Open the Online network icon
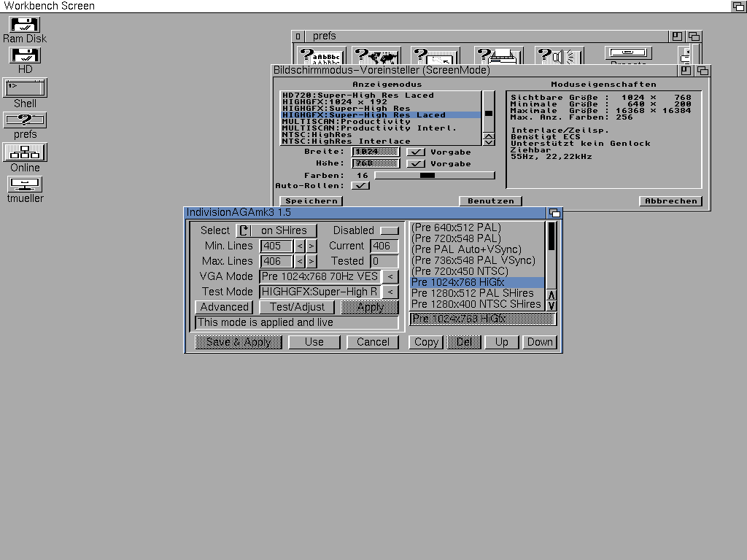The height and width of the screenshot is (560, 747). [25, 152]
